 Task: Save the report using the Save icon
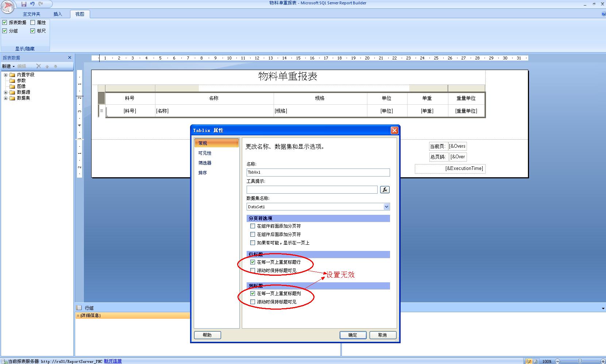point(24,4)
